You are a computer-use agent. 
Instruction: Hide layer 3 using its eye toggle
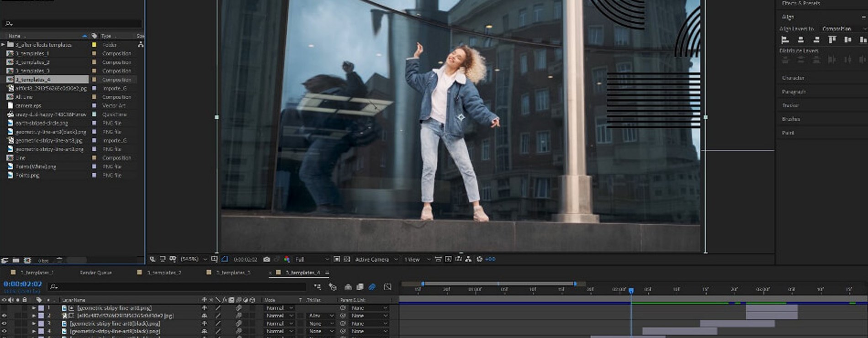pyautogui.click(x=5, y=323)
